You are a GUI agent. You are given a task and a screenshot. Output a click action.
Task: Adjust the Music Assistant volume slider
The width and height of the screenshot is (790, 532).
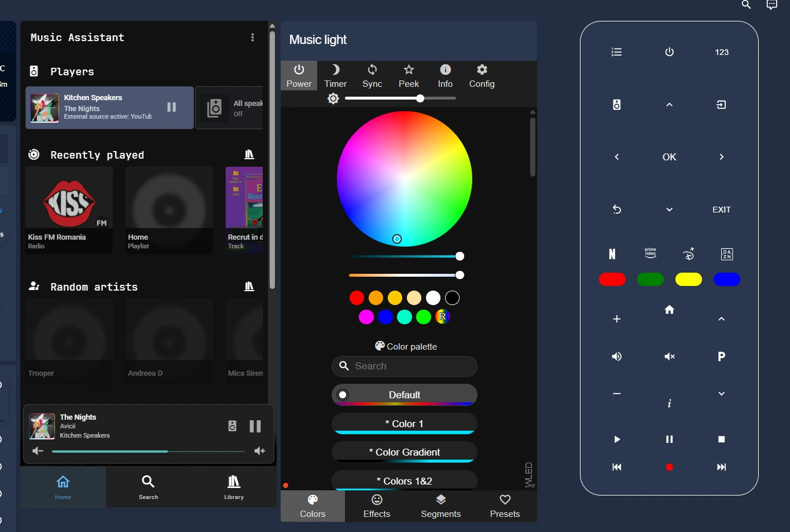[x=148, y=451]
